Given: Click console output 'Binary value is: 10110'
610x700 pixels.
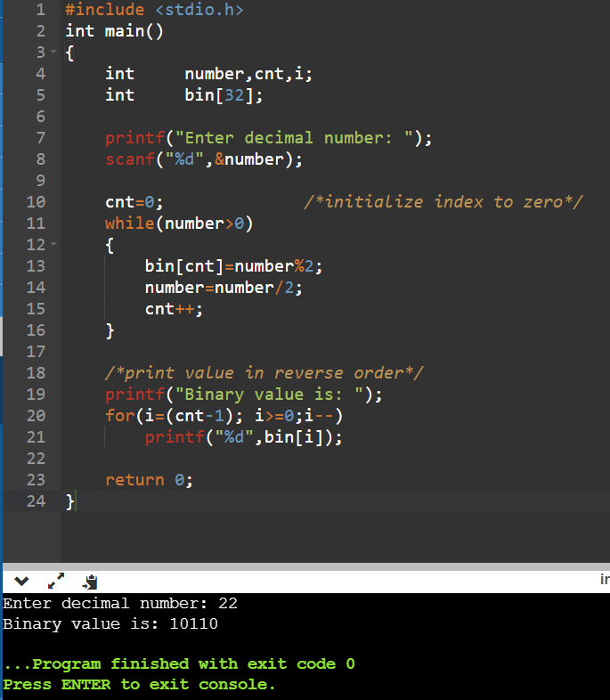Looking at the screenshot, I should click(110, 623).
